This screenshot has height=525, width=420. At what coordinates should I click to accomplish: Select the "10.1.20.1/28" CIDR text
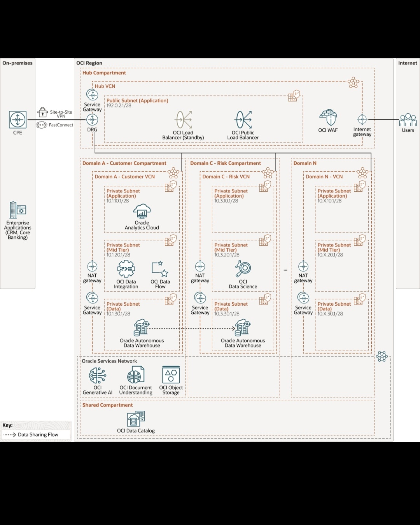[x=119, y=255]
